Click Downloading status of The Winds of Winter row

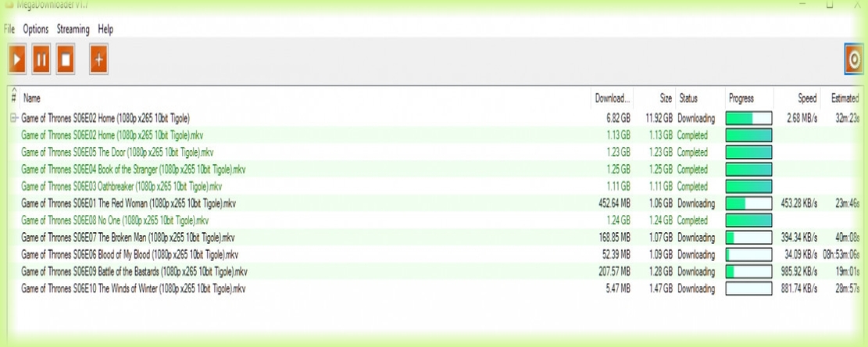(696, 289)
